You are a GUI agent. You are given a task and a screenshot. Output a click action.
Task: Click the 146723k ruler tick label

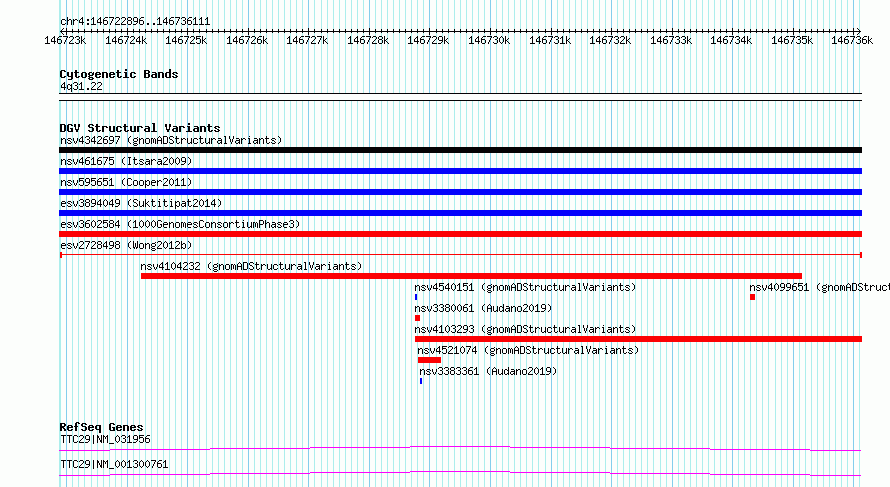coord(65,40)
